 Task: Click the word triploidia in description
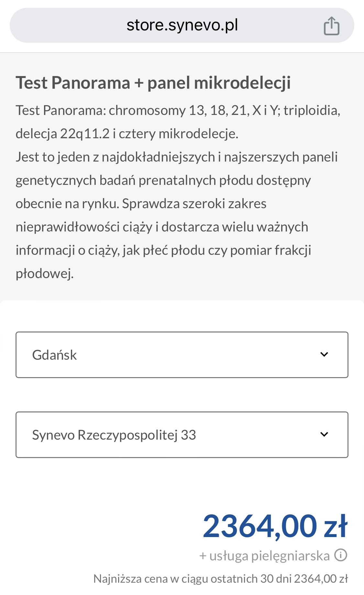(312, 110)
